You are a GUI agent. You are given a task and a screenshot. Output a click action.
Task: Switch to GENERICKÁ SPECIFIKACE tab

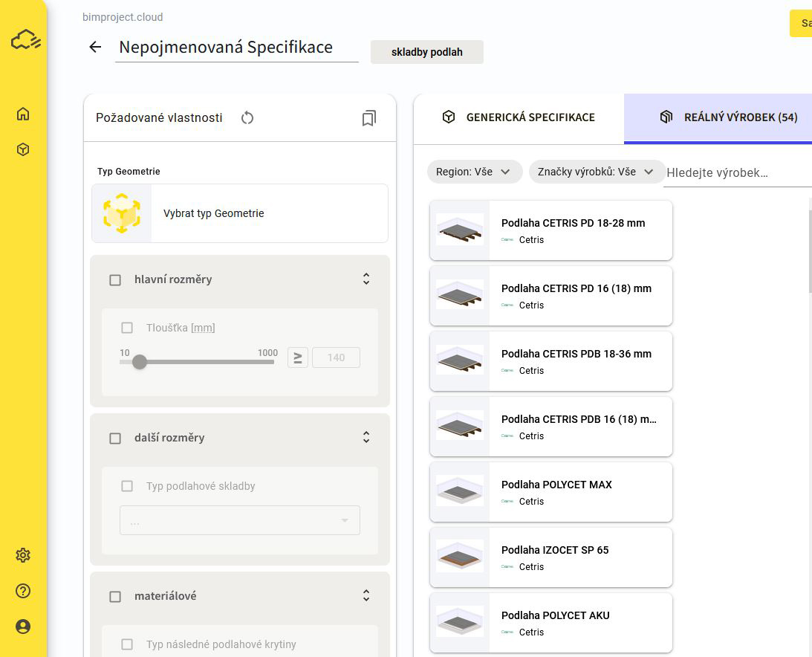pos(519,117)
